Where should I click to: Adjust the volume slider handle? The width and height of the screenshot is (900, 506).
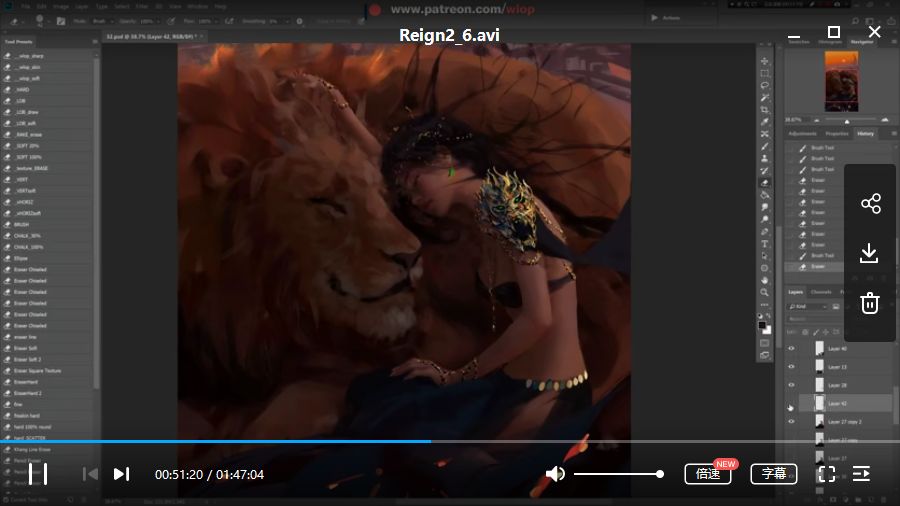[660, 474]
